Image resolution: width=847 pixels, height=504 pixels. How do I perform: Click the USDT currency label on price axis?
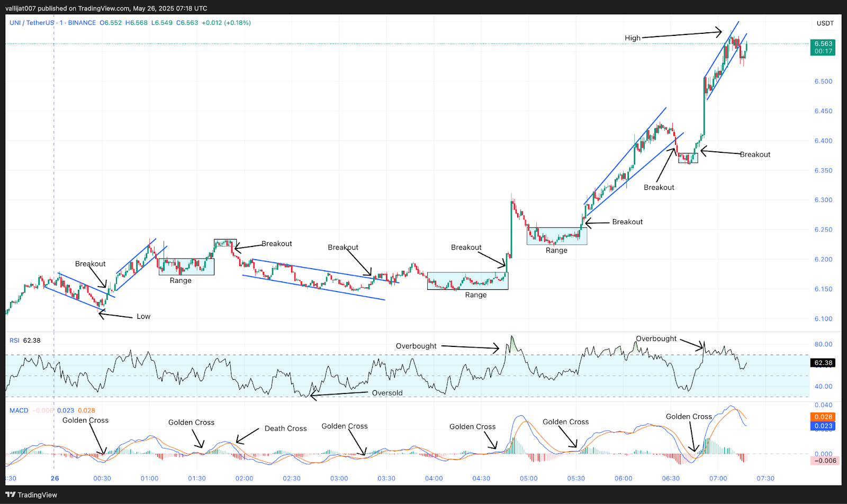(825, 23)
